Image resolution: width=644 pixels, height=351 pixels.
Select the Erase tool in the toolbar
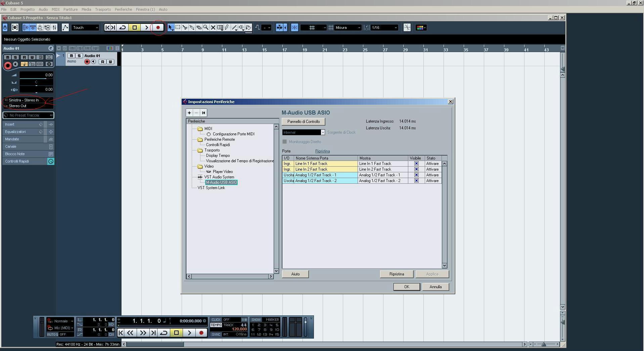(x=199, y=28)
